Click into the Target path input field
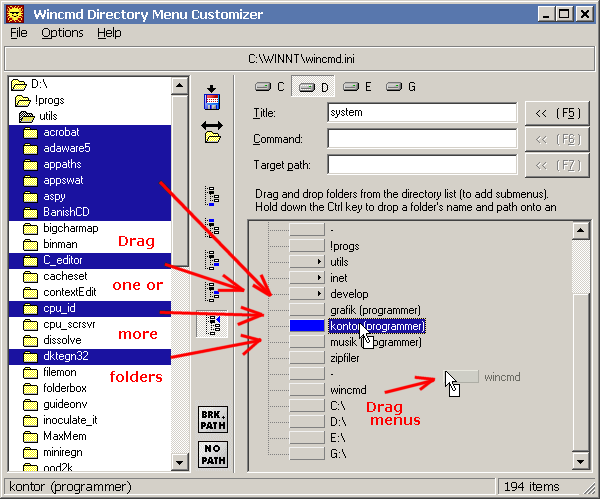The width and height of the screenshot is (600, 499). pyautogui.click(x=422, y=165)
